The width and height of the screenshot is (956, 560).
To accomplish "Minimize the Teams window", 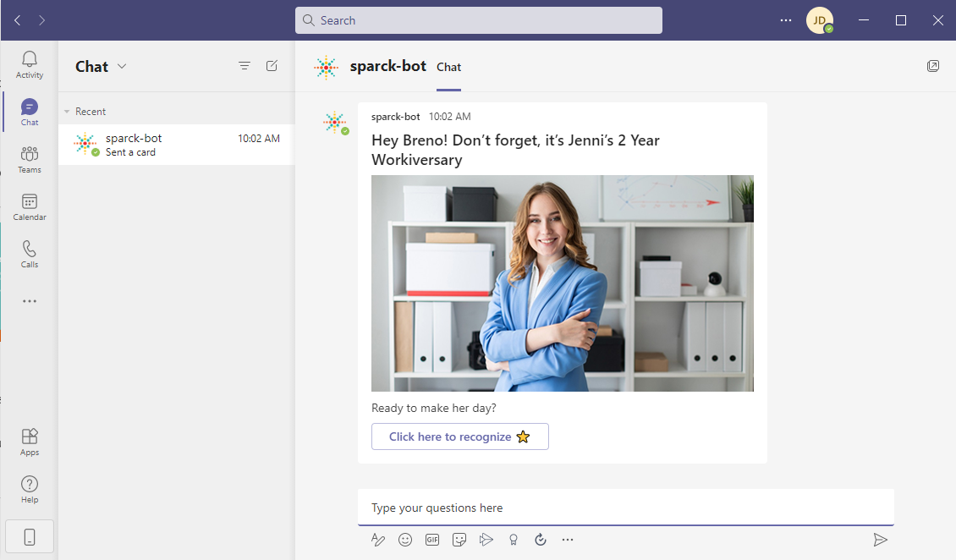I will coord(864,20).
